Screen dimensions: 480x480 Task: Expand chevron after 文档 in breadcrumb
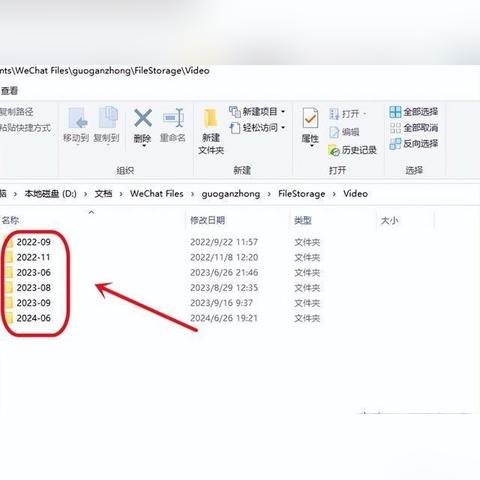[121, 194]
